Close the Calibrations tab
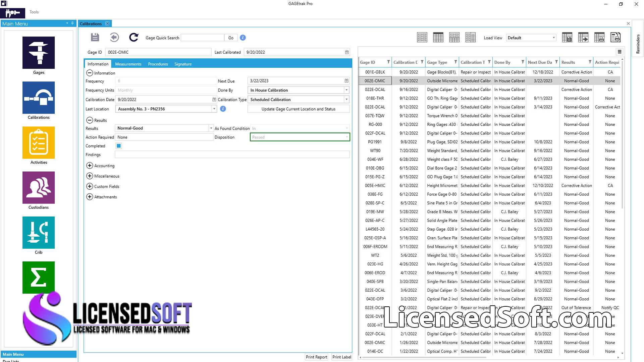 107,23
